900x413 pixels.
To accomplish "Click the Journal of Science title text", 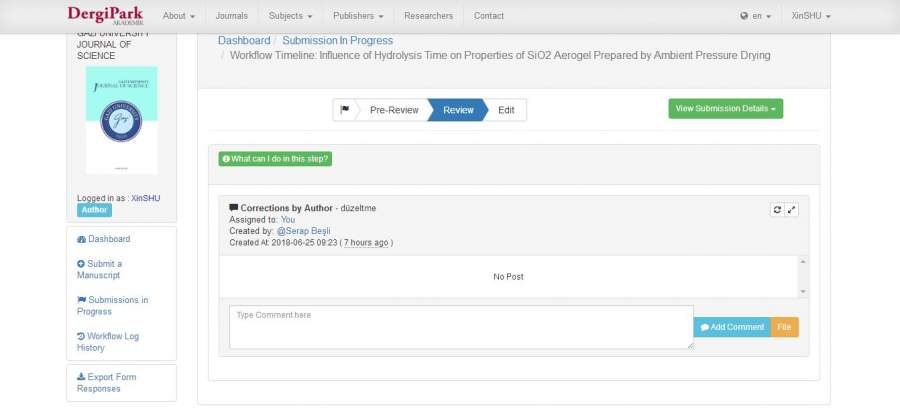I will 114,44.
